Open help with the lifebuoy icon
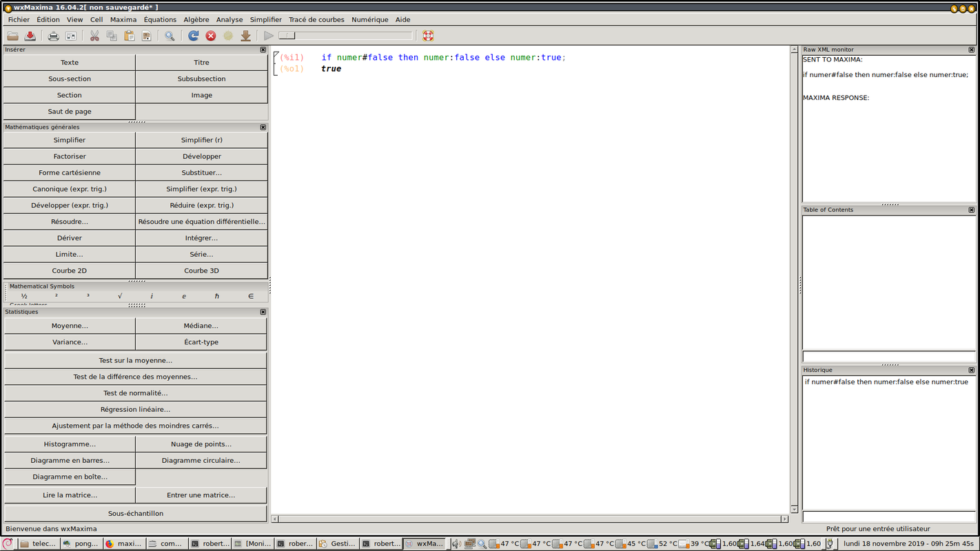Image resolution: width=980 pixels, height=551 pixels. (428, 36)
